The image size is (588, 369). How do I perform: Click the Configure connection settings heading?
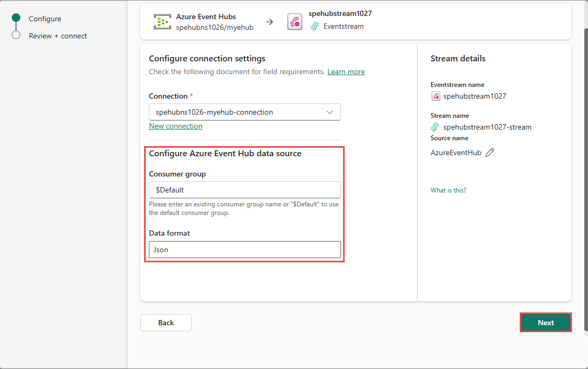click(207, 59)
